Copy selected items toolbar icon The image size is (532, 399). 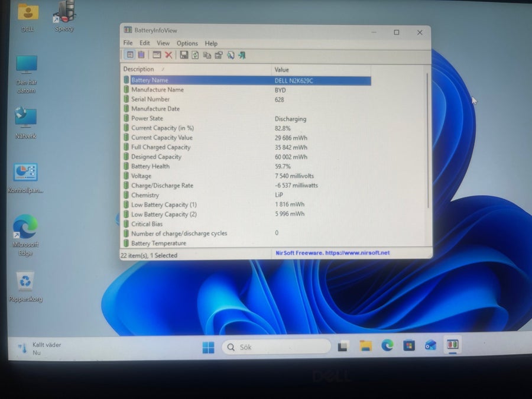click(x=207, y=55)
